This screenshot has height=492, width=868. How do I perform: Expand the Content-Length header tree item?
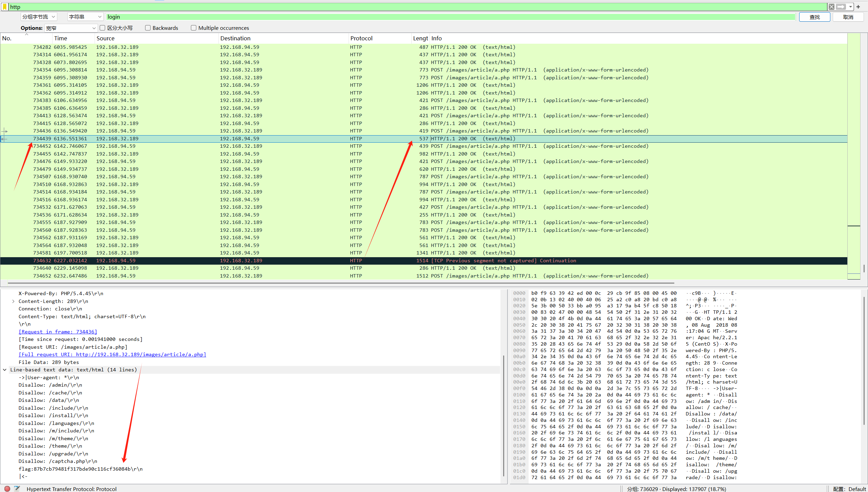(13, 301)
